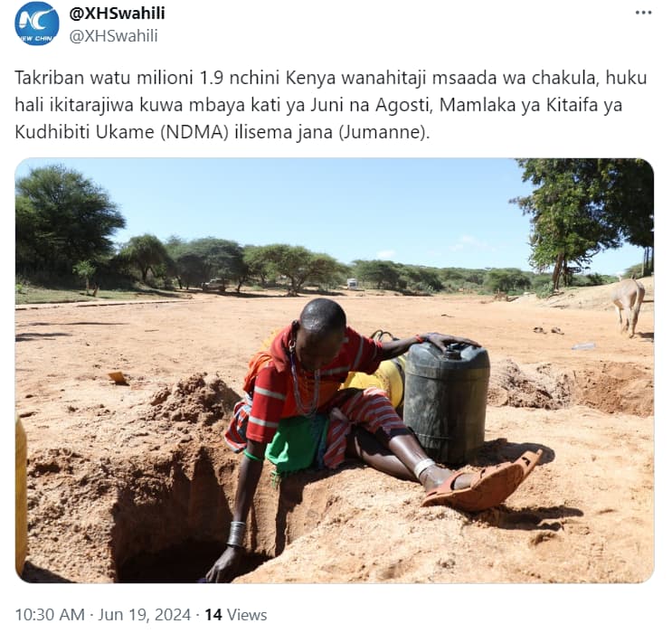Click the (Jumanne) word ending the tweet
Image resolution: width=672 pixels, height=633 pixels.
pos(384,132)
